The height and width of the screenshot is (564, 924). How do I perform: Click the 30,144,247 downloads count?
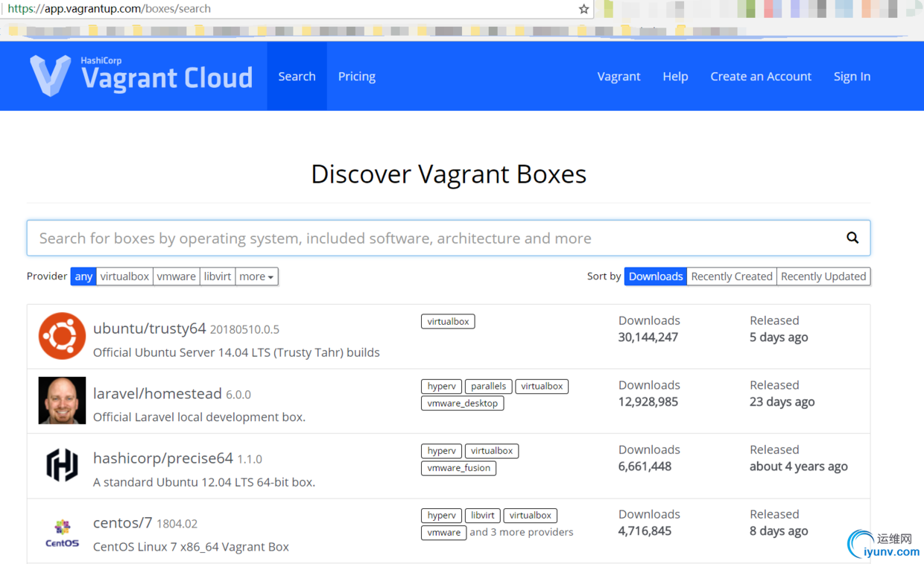(648, 337)
